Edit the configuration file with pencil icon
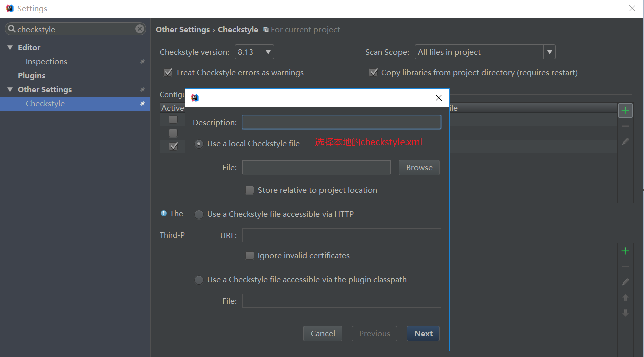 (x=625, y=142)
